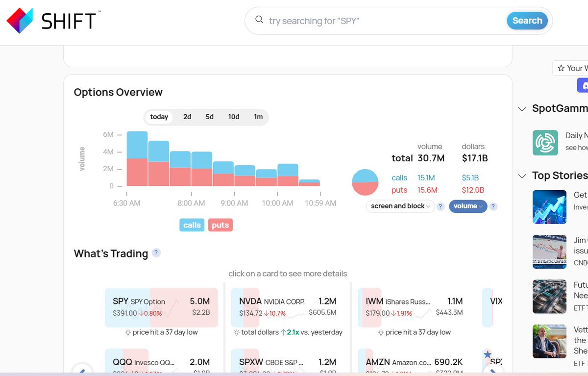Open the 'screen and block' dropdown
Screen dimensions: 588x376
[400, 206]
